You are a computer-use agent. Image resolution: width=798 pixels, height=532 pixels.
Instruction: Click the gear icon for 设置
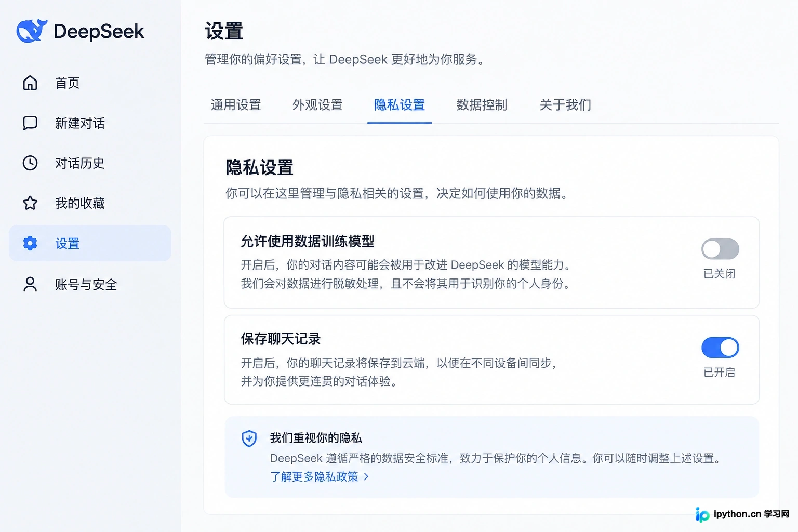coord(30,243)
